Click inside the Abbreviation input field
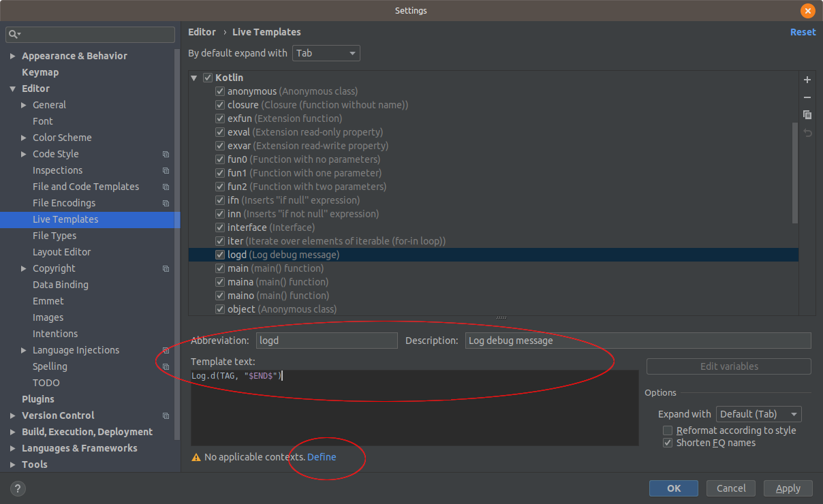The width and height of the screenshot is (823, 504). [x=326, y=340]
